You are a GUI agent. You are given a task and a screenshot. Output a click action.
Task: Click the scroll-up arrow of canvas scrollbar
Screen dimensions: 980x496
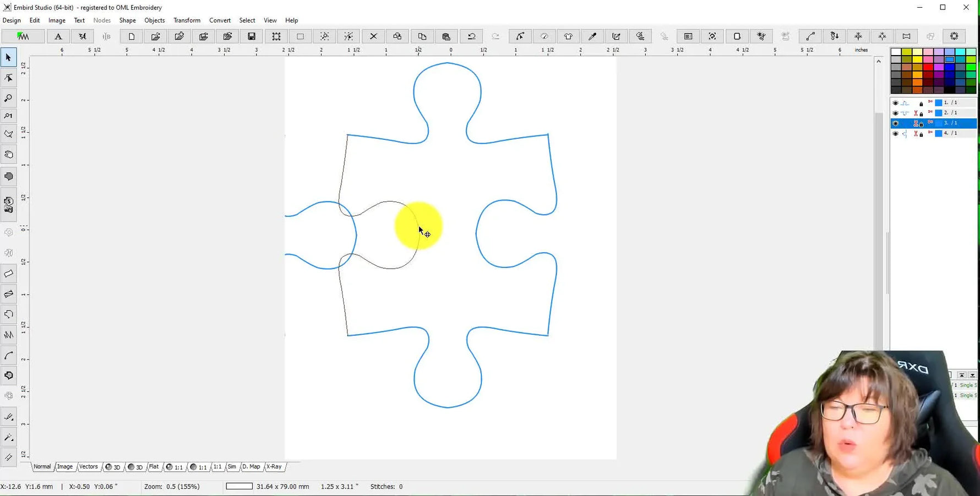[879, 61]
